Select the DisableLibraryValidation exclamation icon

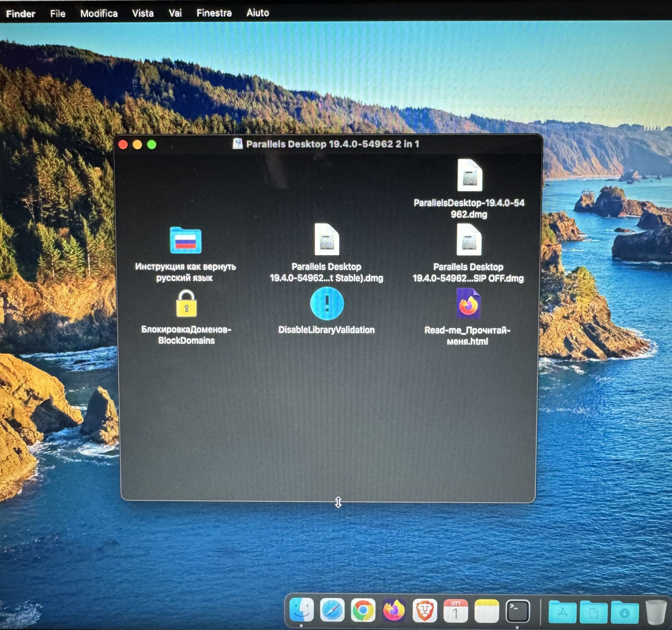tap(327, 303)
